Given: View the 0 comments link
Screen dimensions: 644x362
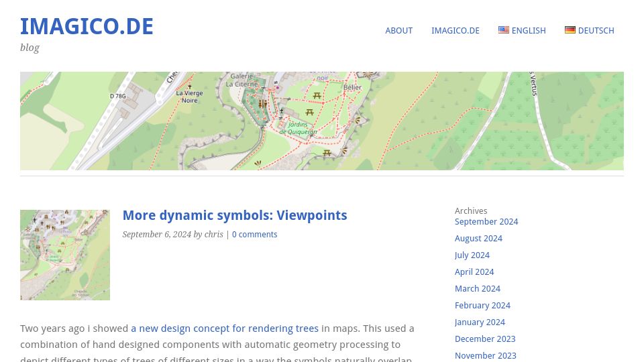Looking at the screenshot, I should 255,235.
